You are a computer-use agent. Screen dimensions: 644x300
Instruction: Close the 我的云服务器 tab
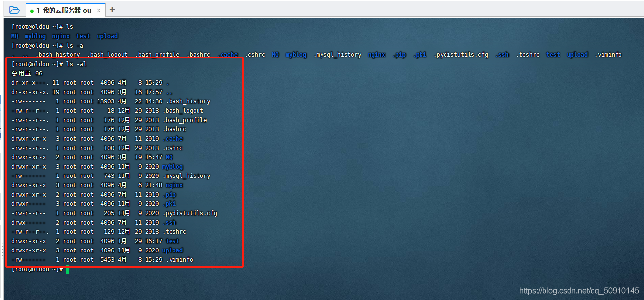coord(99,10)
